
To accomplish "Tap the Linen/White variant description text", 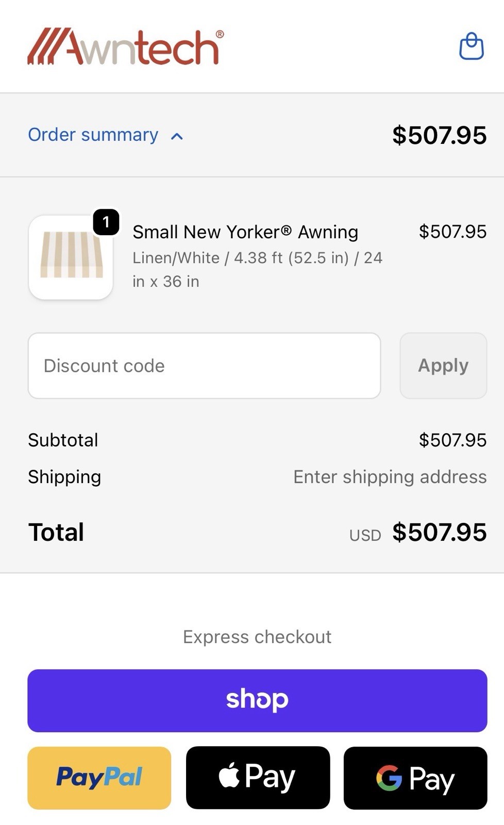I will pos(257,269).
